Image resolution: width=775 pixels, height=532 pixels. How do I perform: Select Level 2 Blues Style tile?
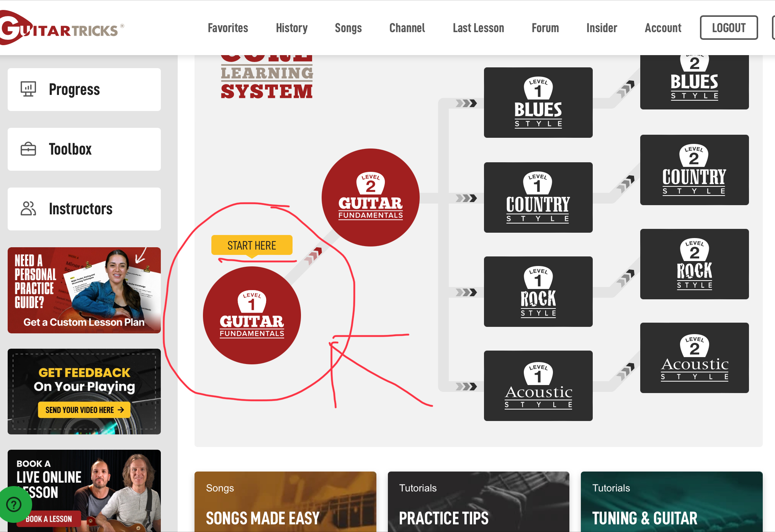pyautogui.click(x=695, y=82)
